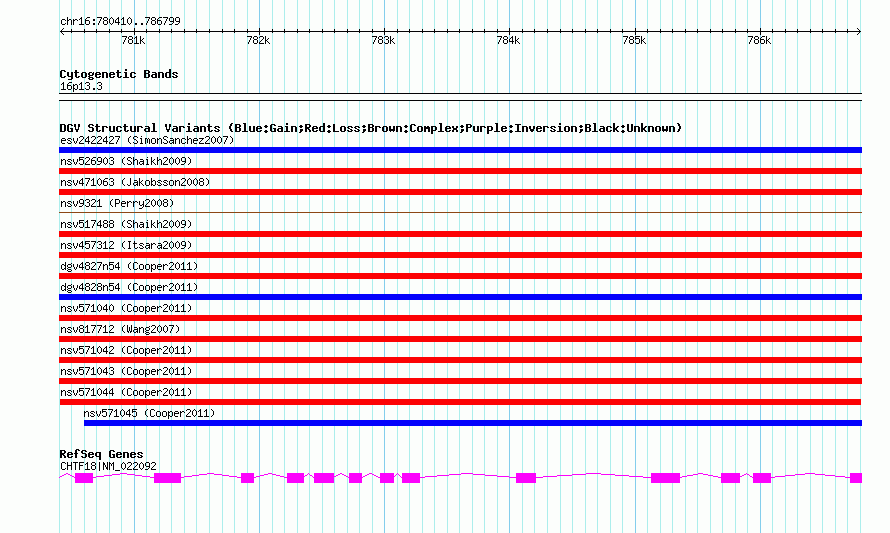Image resolution: width=890 pixels, height=533 pixels.
Task: Click the thin brown line of nsv9321
Action: coord(460,212)
